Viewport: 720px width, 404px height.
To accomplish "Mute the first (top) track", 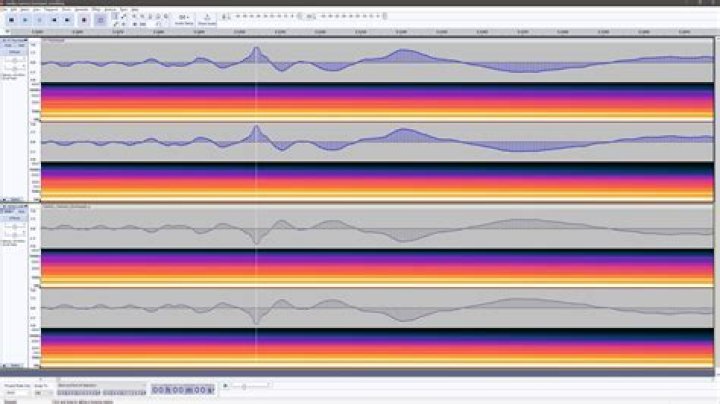I will [8, 45].
